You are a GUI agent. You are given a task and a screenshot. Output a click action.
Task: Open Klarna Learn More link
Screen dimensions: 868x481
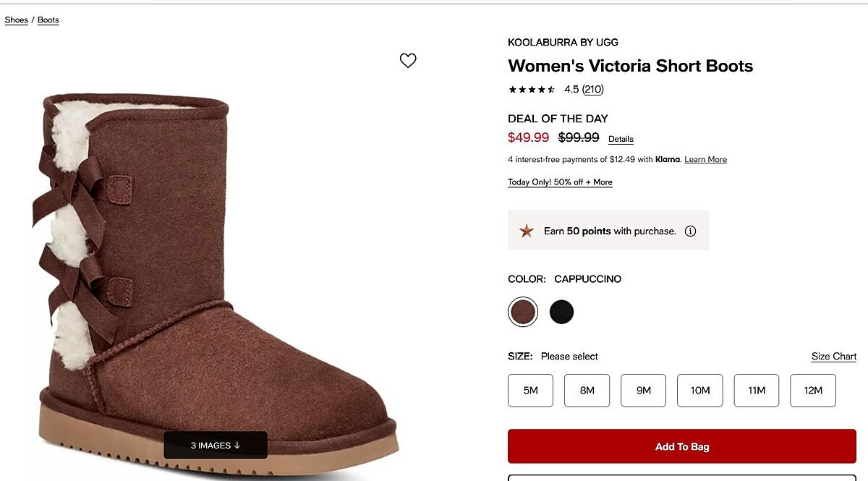click(705, 160)
